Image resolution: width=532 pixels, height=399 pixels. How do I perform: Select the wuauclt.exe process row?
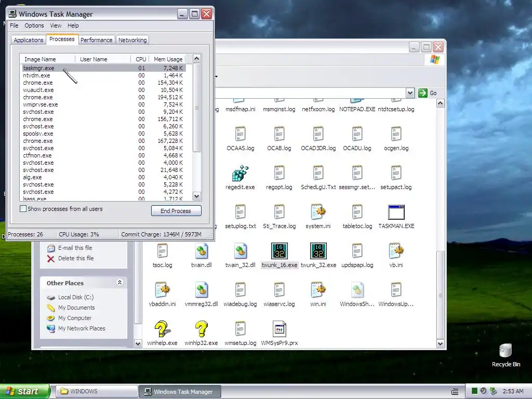click(103, 90)
